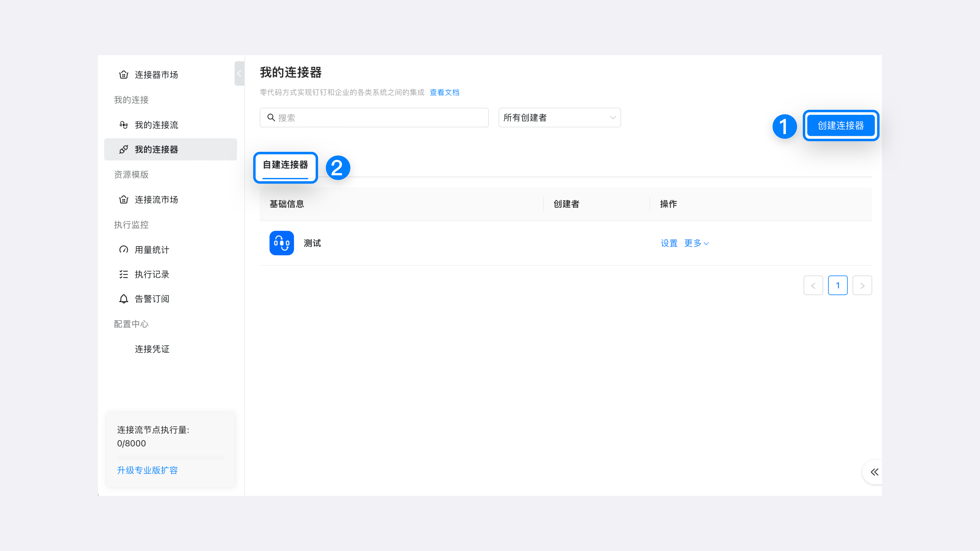Go to the next page arrow
This screenshot has width=980, height=551.
[862, 285]
